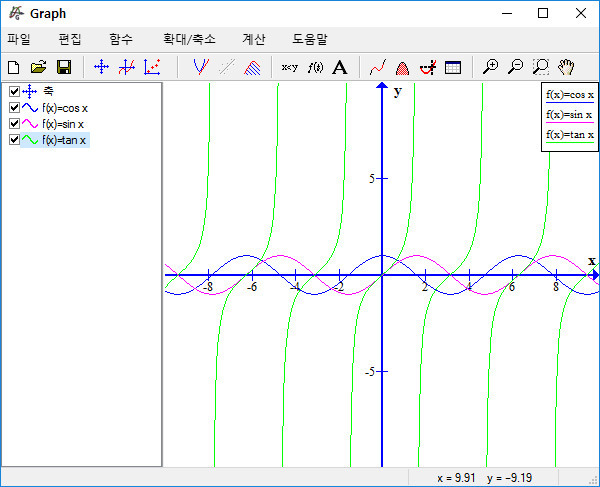Click the New document icon
The width and height of the screenshot is (600, 487).
tap(14, 67)
